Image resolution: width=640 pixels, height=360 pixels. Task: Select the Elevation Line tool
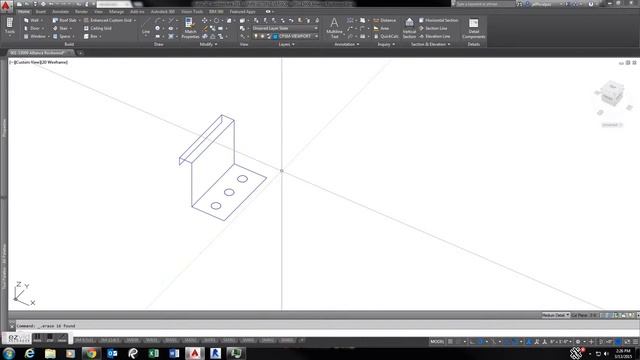[435, 36]
